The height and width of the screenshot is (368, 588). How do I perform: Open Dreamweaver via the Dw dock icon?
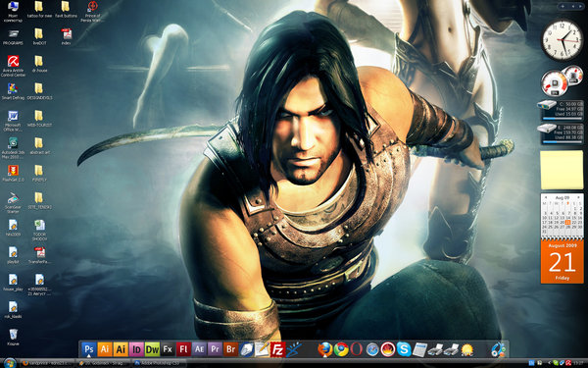coord(152,349)
